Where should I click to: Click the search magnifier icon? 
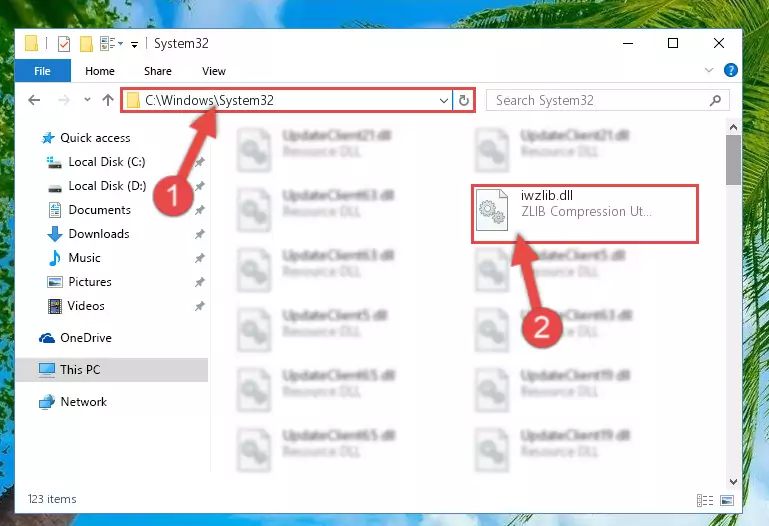click(716, 100)
